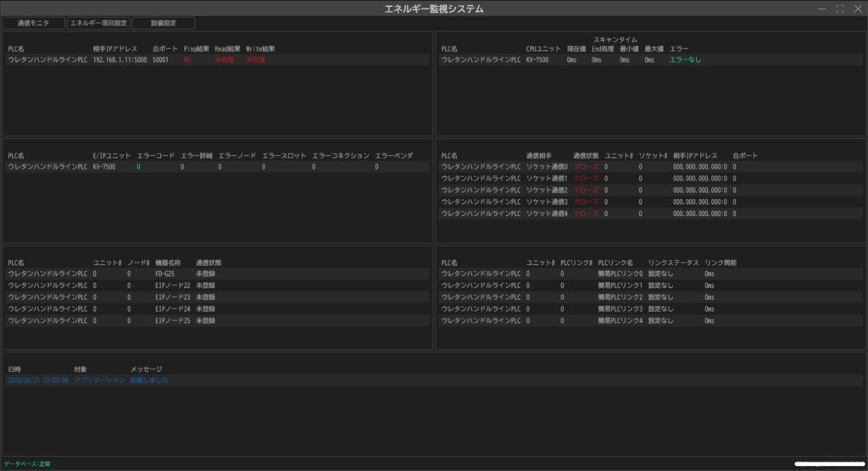The height and width of the screenshot is (471, 868).
Task: Select the EIPノード23 row
Action: [x=217, y=296]
